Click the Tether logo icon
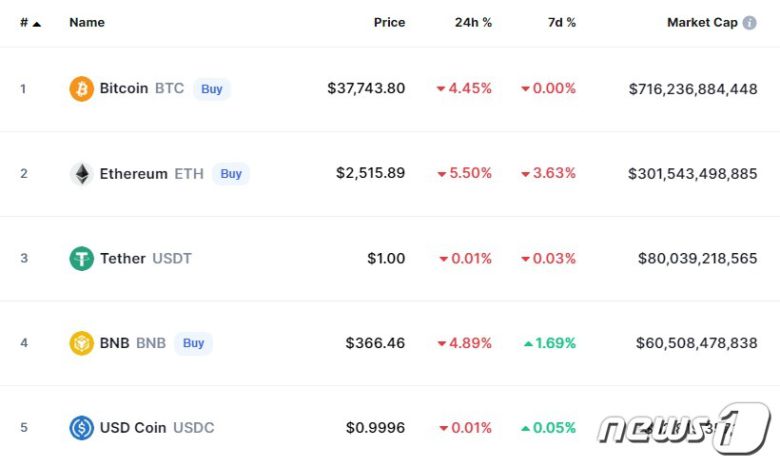 coord(81,259)
